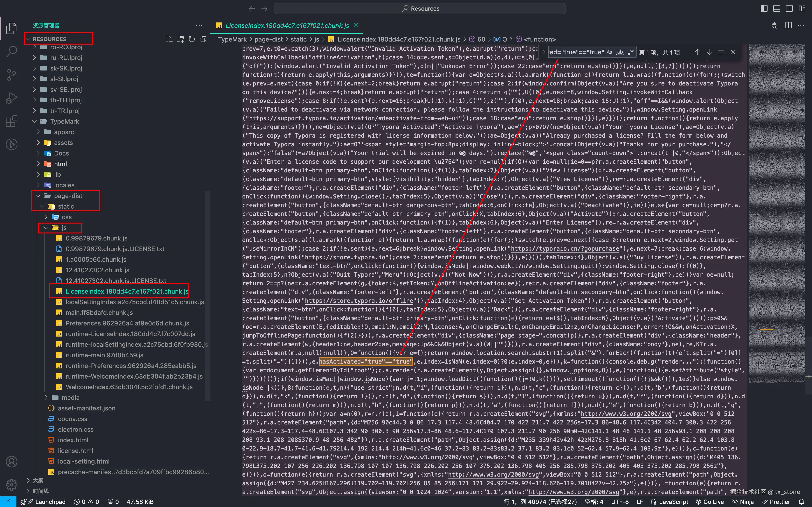Open license.html in the file tree
Screen dimensions: 812x507
75,451
